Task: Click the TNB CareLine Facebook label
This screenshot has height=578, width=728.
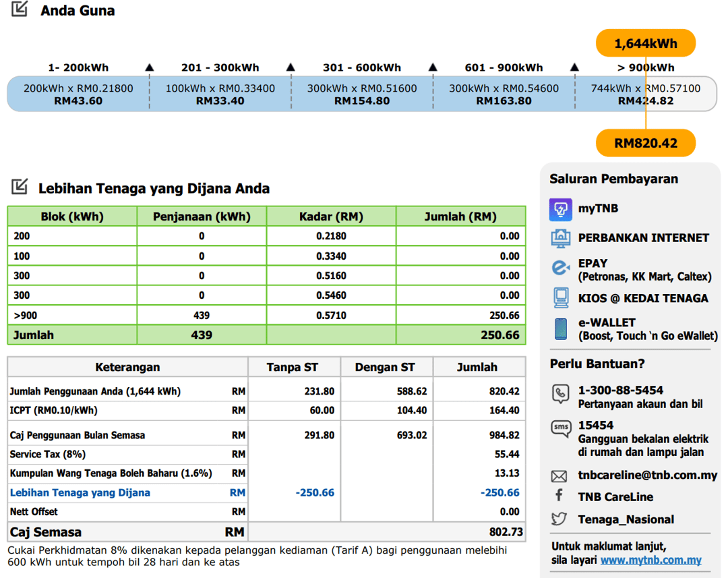Action: pyautogui.click(x=615, y=497)
